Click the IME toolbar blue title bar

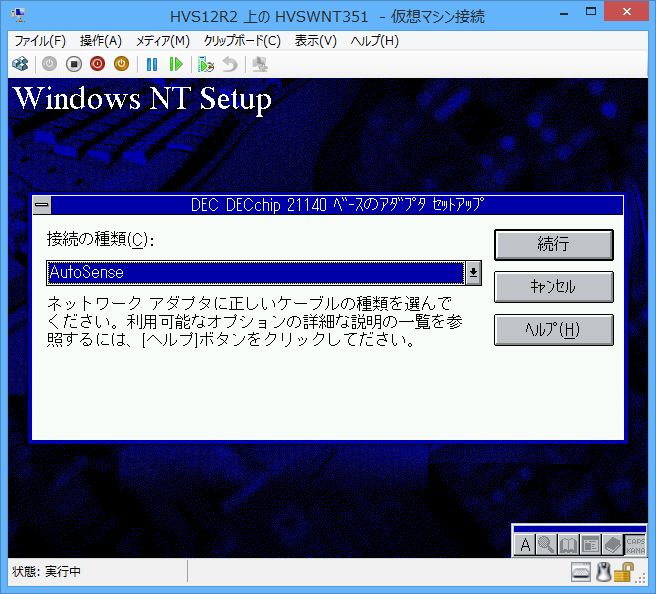tap(580, 529)
